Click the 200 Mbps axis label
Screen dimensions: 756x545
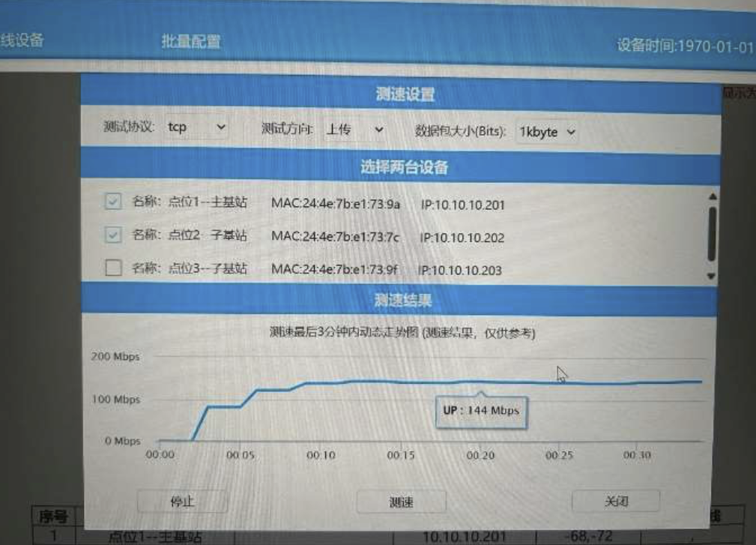115,356
